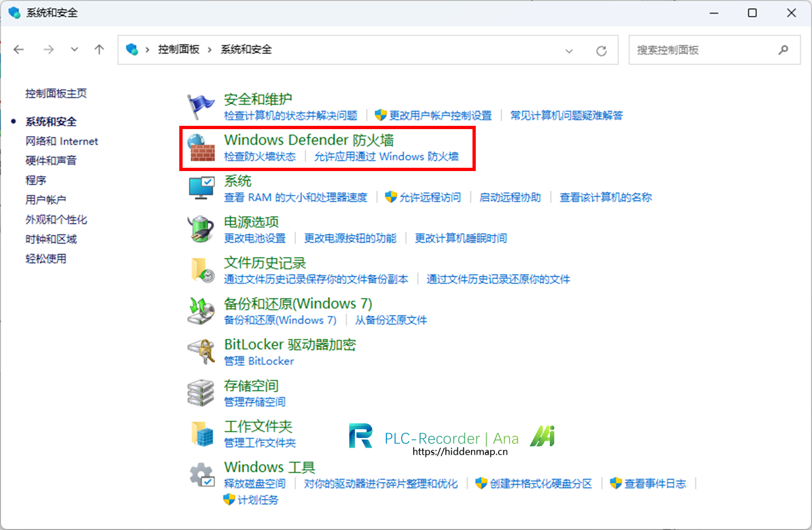This screenshot has height=530, width=812.
Task: Click 创建并格式化硬盘分区 link
Action: point(541,483)
